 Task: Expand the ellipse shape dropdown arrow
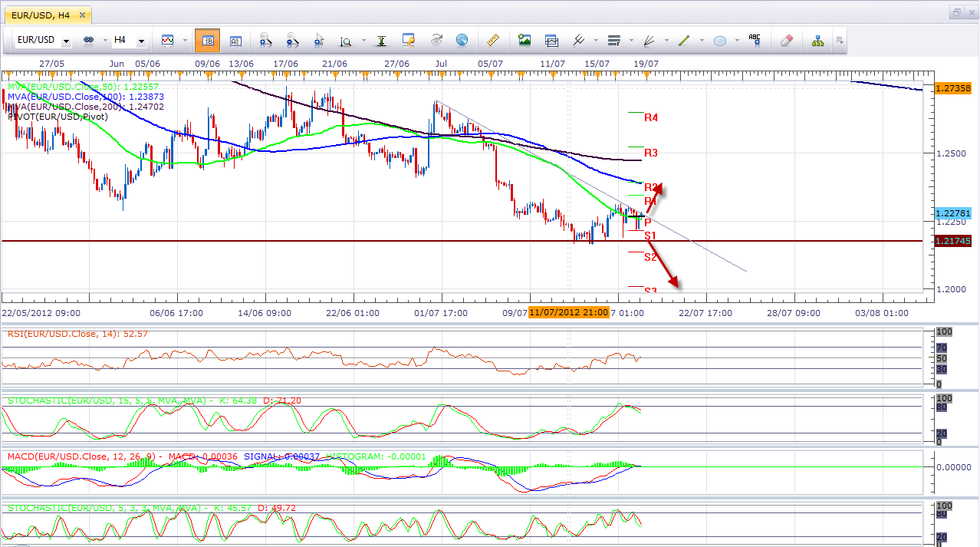click(x=738, y=40)
